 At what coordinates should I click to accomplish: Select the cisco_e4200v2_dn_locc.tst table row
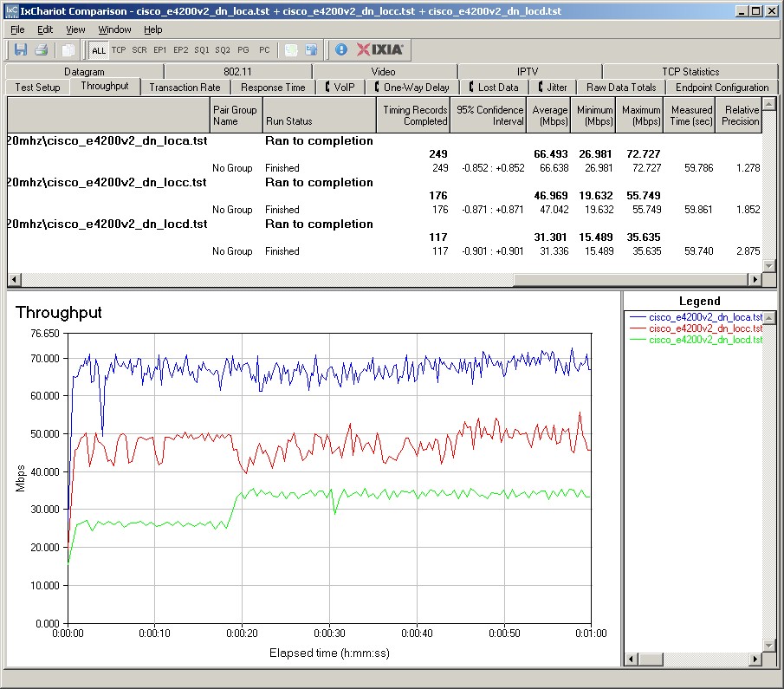point(384,182)
